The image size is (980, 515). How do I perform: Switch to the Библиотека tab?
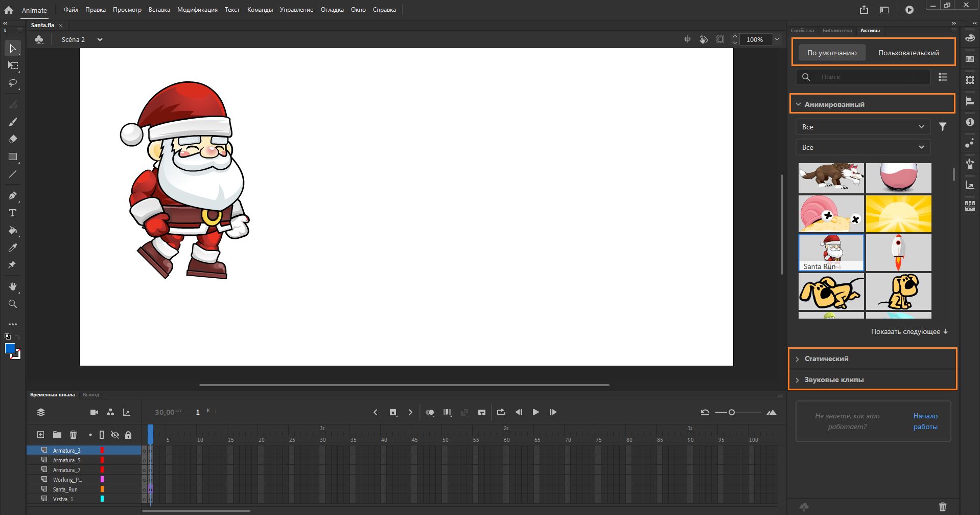point(837,31)
